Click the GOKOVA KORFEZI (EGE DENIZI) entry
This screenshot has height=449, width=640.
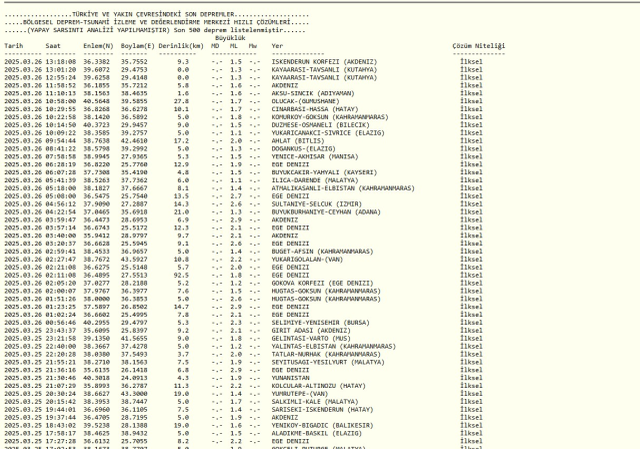322,283
